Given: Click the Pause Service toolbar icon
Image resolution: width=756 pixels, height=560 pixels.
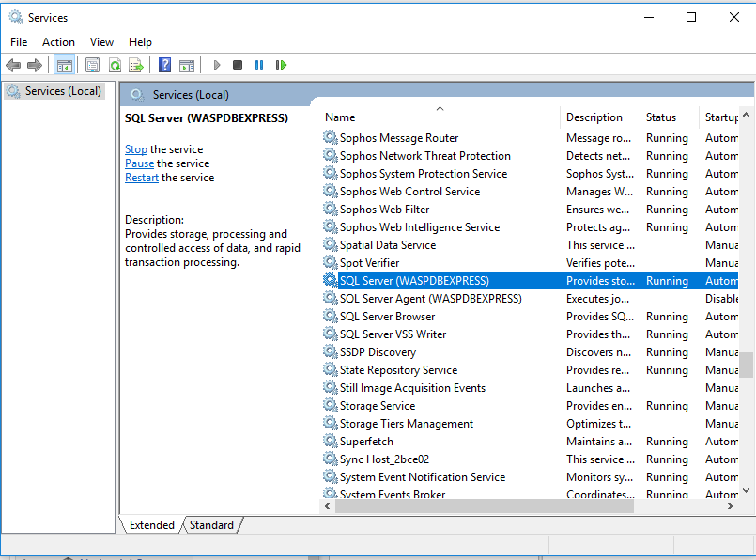Looking at the screenshot, I should pos(259,65).
